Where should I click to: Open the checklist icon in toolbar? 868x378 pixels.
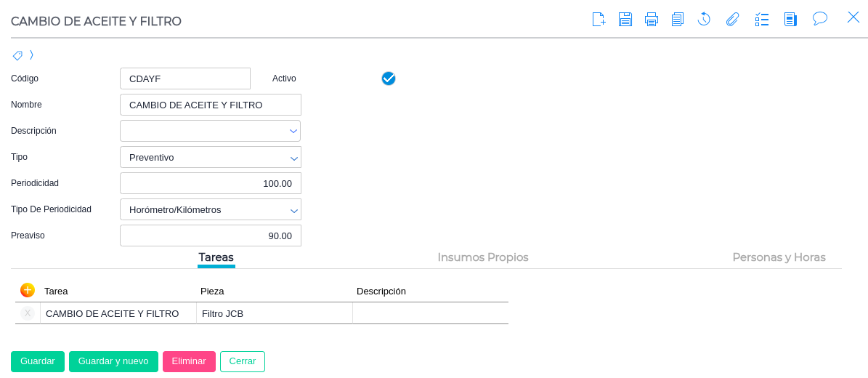click(x=762, y=20)
